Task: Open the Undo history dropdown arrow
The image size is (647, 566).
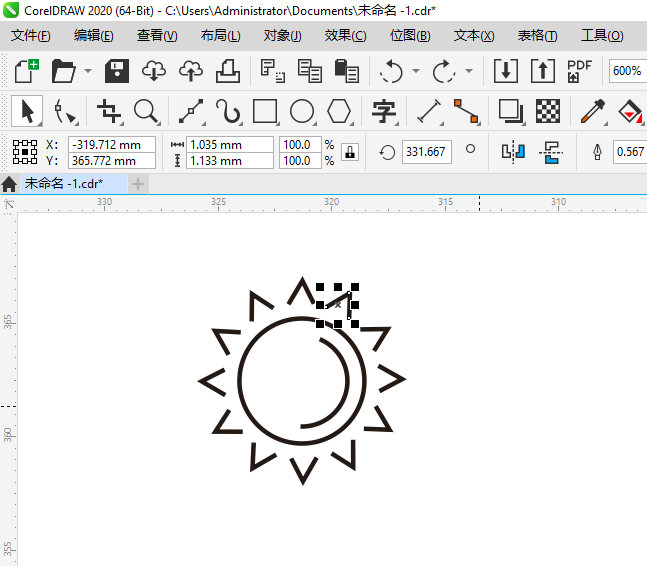Action: [x=415, y=72]
